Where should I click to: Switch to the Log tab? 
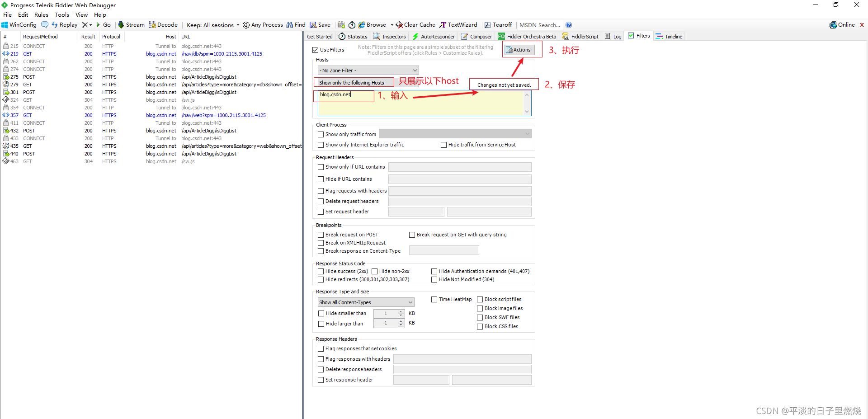[x=613, y=37]
